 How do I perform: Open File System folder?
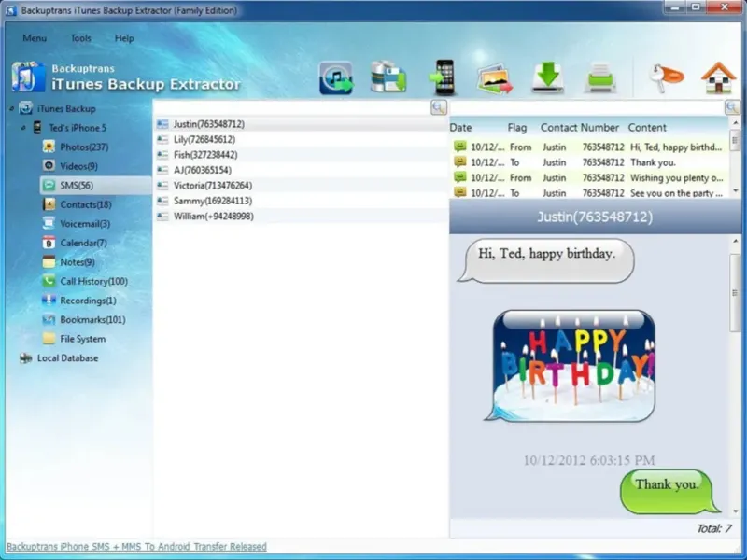83,339
